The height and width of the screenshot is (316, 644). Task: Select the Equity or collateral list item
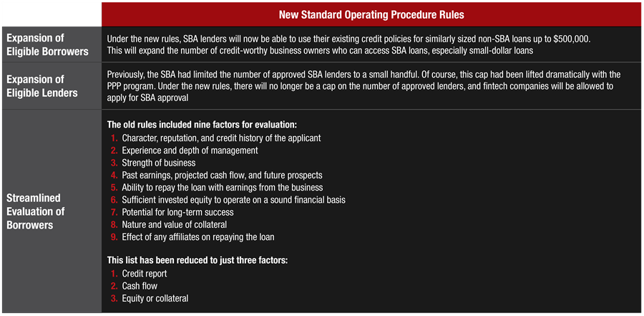(x=150, y=298)
